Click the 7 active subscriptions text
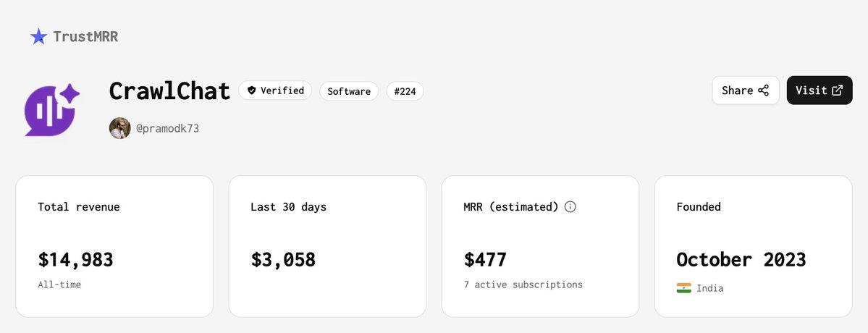 click(523, 285)
